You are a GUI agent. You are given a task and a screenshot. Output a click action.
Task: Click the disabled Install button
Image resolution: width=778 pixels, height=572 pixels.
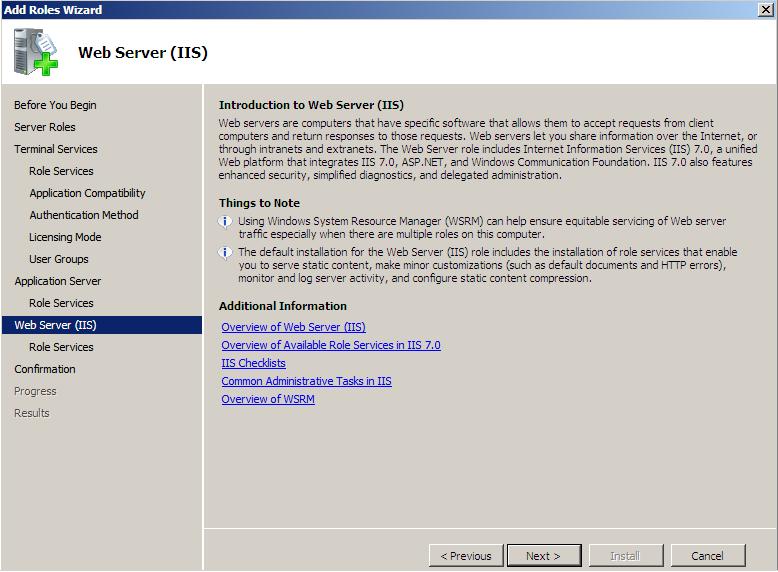[626, 556]
